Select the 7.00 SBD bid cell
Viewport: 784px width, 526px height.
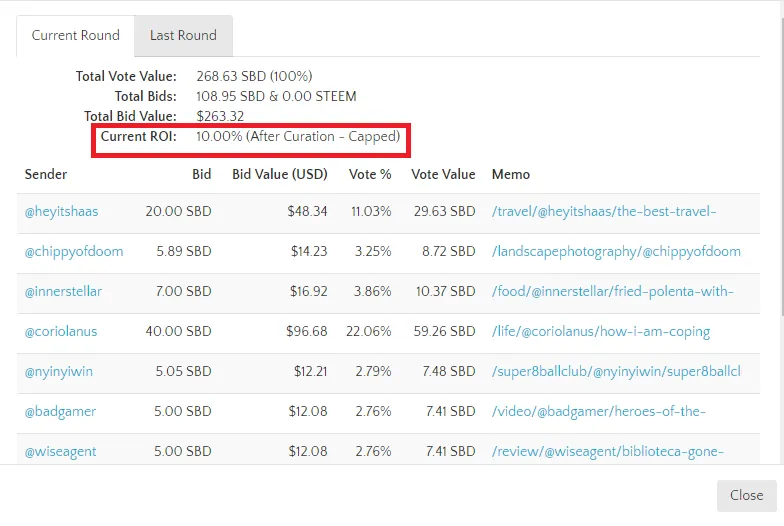(184, 292)
